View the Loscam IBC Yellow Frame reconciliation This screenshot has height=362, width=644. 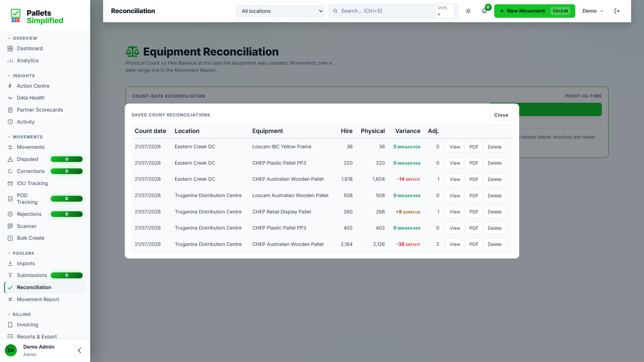coord(455,147)
